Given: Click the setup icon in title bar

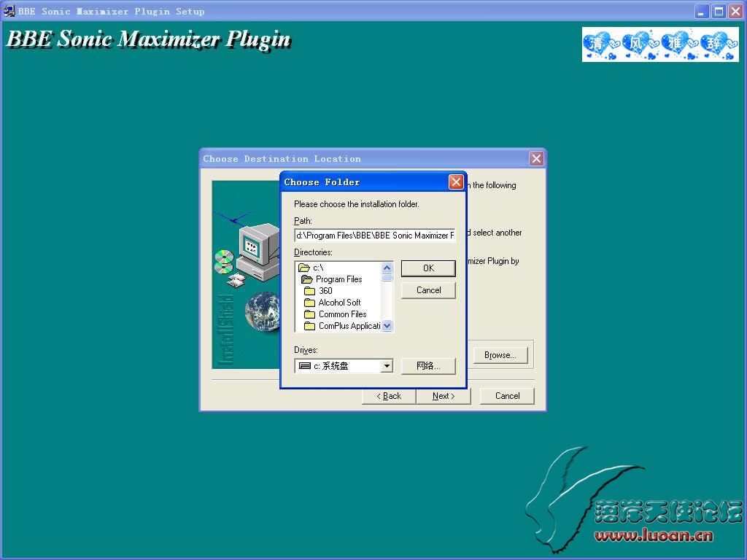Looking at the screenshot, I should point(9,11).
